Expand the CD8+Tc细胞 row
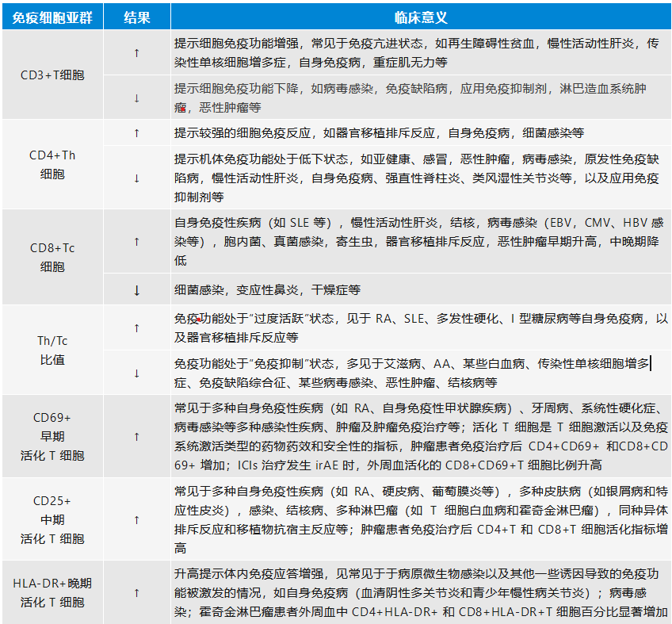672x624 pixels. pyautogui.click(x=52, y=254)
